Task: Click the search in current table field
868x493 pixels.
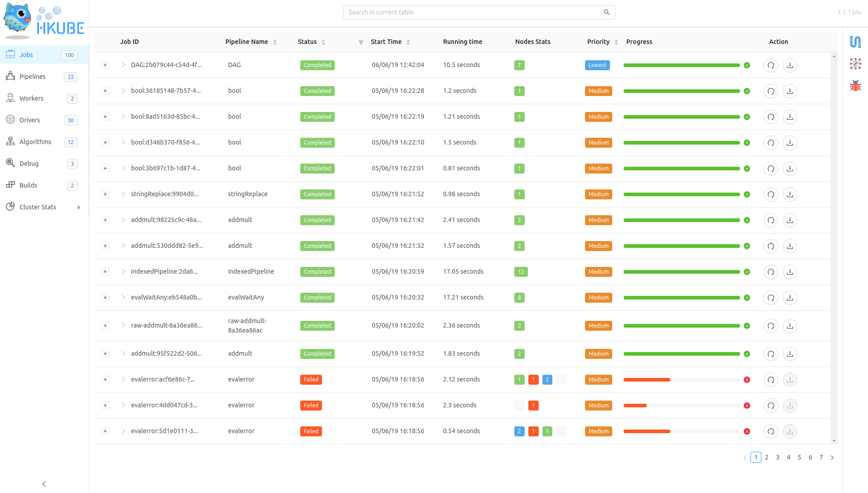Action: click(472, 12)
